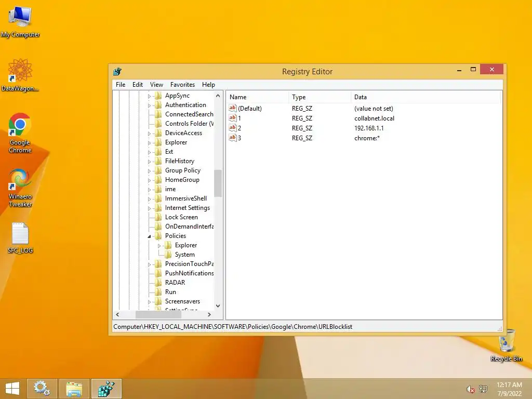The image size is (532, 399).
Task: Expand the DeviceAccess key
Action: point(149,134)
